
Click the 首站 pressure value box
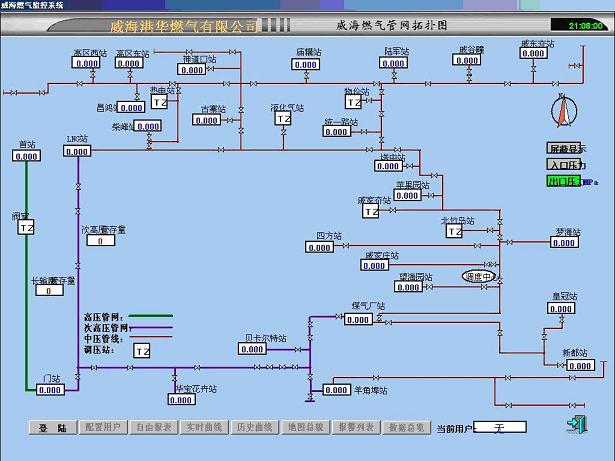tap(26, 156)
